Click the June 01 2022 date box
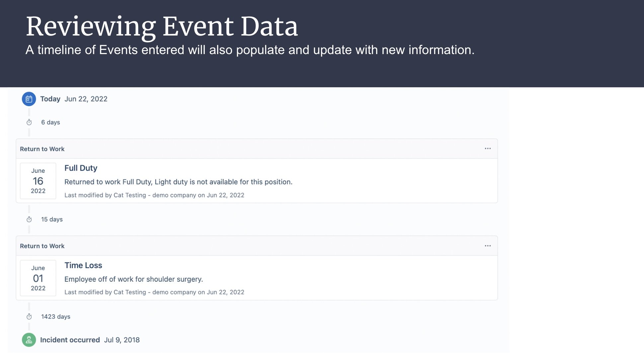The width and height of the screenshot is (644, 361). click(x=38, y=278)
